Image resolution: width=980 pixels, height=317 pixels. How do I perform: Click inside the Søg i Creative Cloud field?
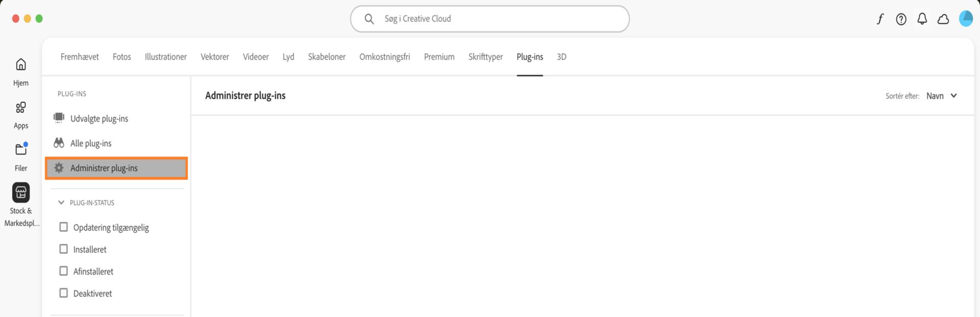point(489,18)
